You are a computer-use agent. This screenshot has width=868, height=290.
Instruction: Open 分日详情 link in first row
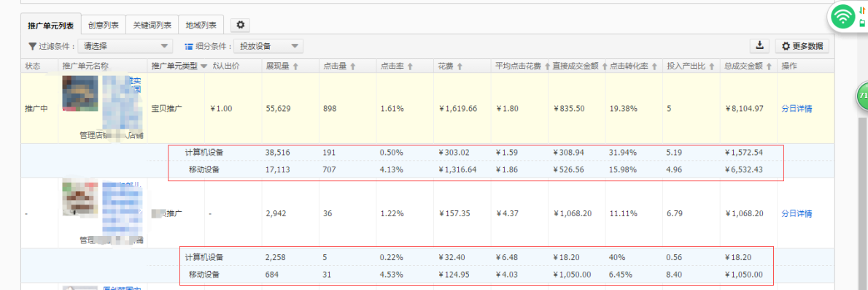(797, 108)
